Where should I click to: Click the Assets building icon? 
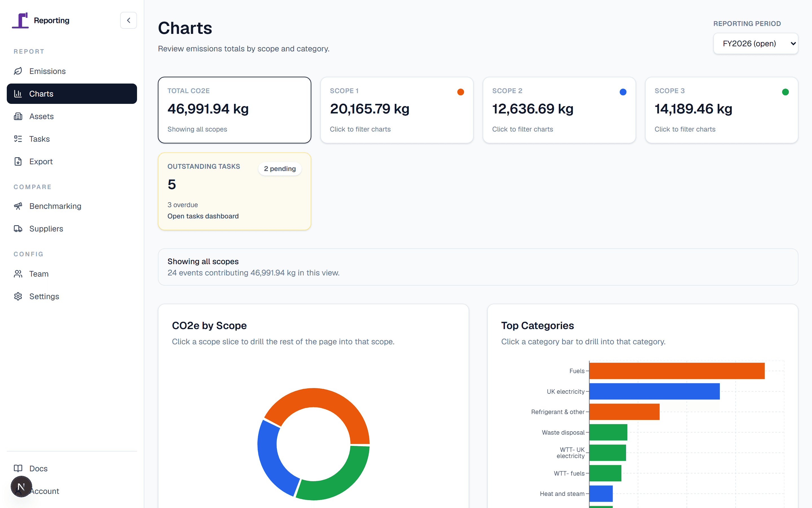click(x=18, y=116)
